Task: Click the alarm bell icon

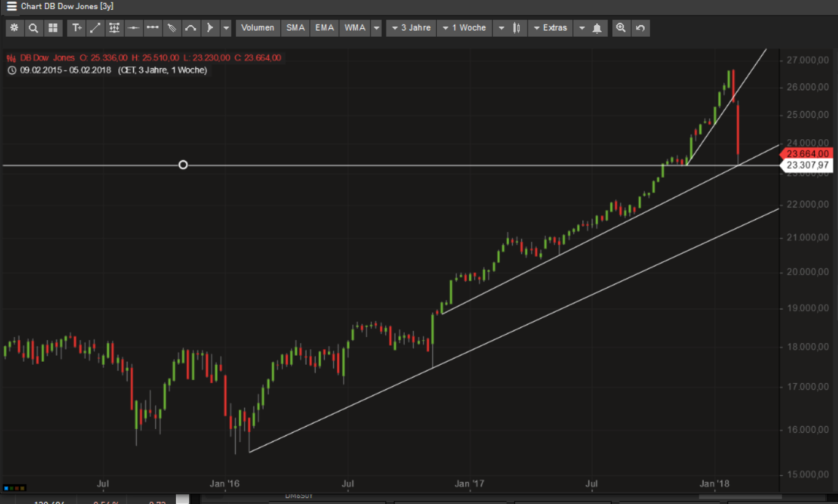Action: [x=597, y=28]
